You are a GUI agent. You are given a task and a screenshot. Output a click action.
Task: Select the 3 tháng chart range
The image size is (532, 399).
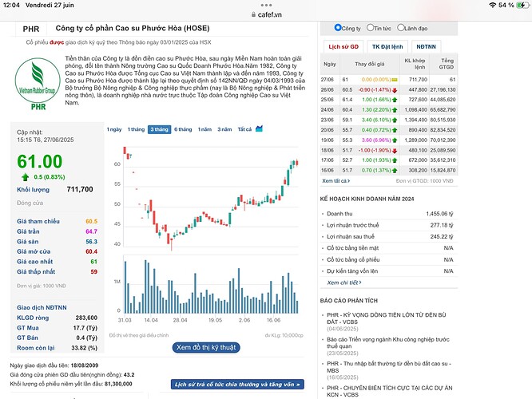click(x=160, y=129)
